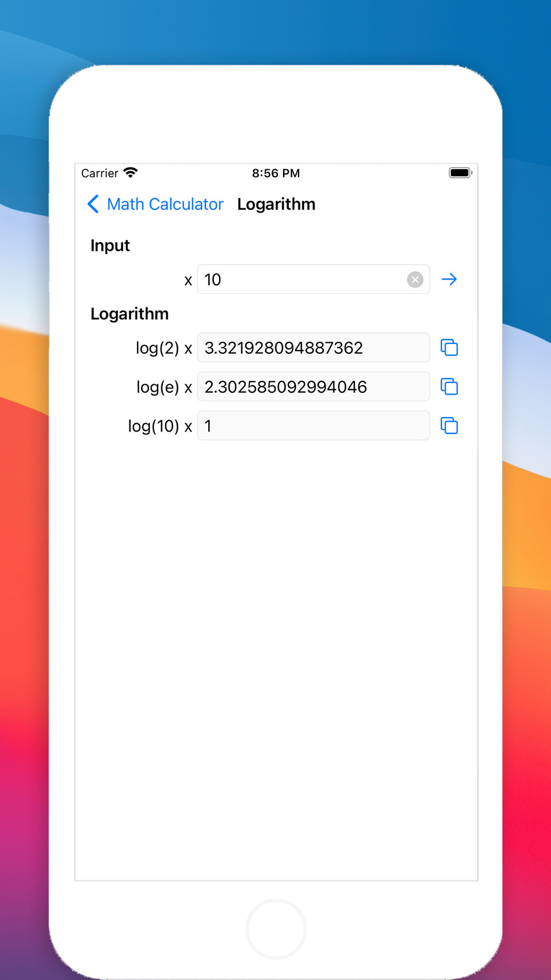Tap the Wi-Fi status icon
The height and width of the screenshot is (980, 551).
coord(131,173)
